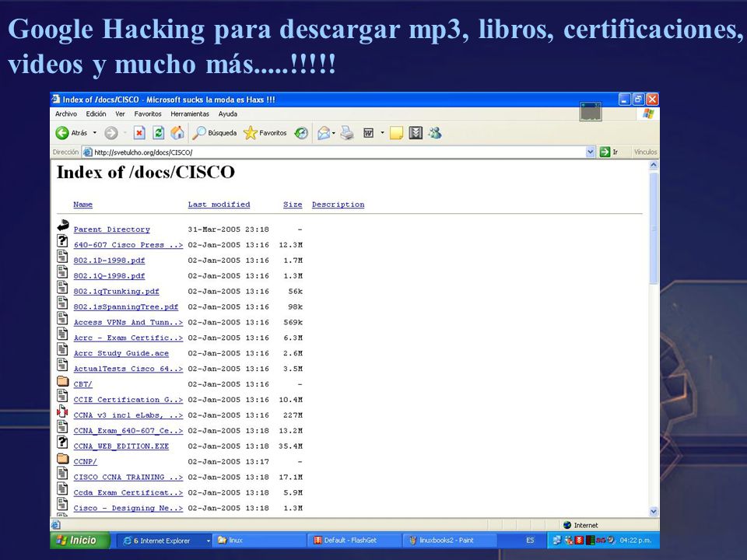Open 802.1Q-1998.pdf link
The image size is (747, 560).
109,275
